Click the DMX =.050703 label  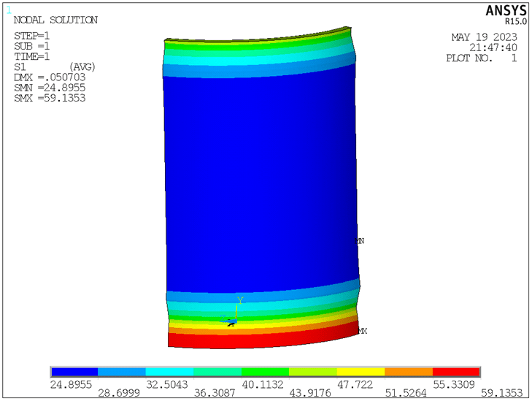(50, 77)
